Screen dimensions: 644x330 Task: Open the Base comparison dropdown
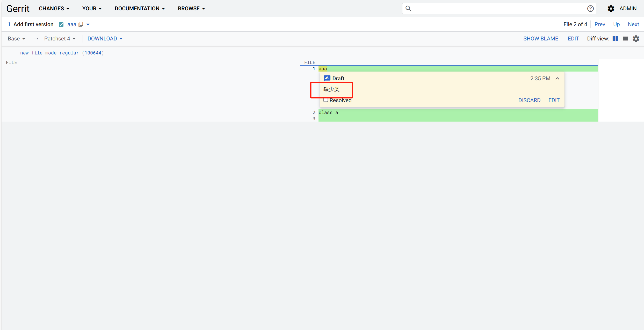click(x=16, y=38)
